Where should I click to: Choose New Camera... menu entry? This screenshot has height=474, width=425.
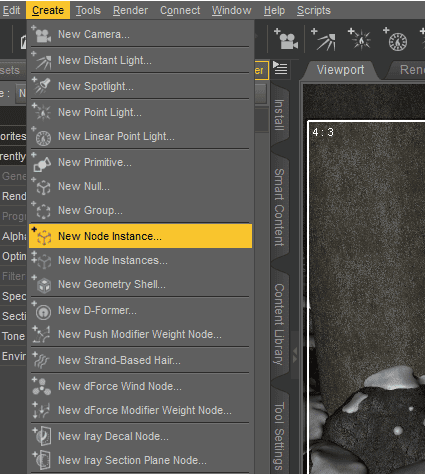140,34
